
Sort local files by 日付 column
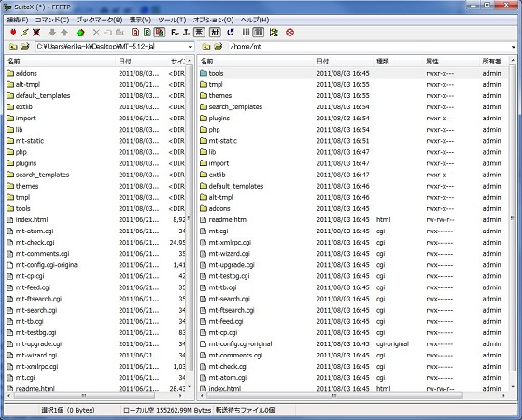click(139, 62)
